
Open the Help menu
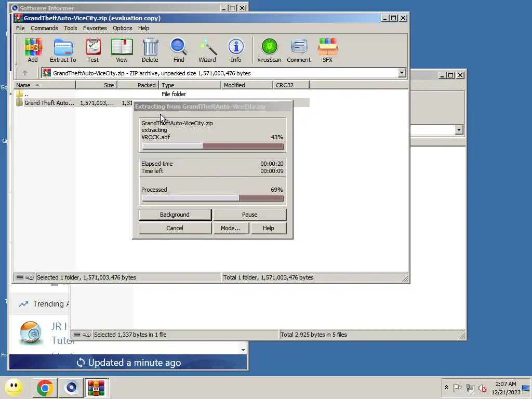[x=144, y=28]
